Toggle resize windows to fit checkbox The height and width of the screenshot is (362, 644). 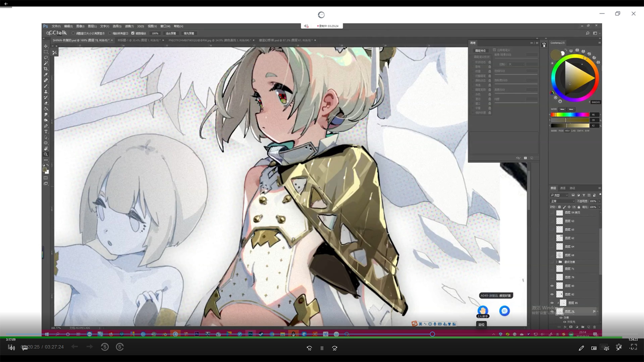[73, 33]
